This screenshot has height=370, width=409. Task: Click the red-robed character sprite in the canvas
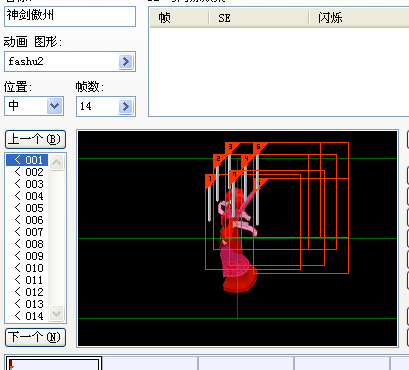pos(239,240)
